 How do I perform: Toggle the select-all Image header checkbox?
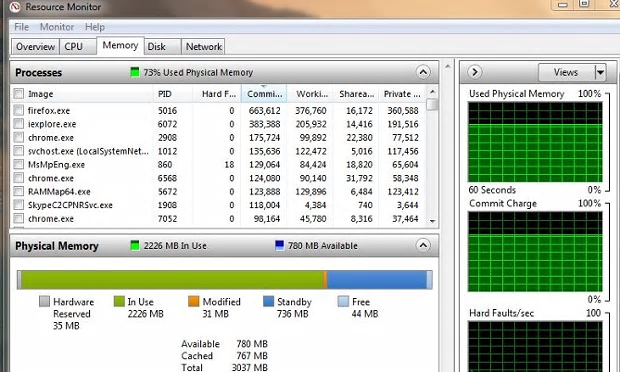click(x=18, y=94)
